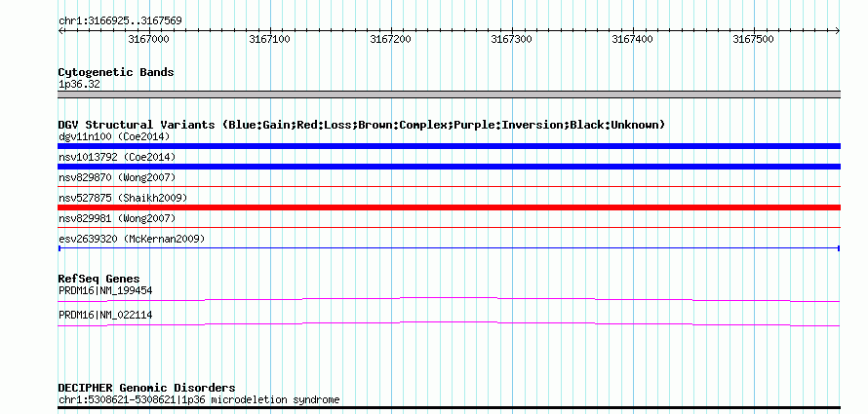The image size is (868, 414).
Task: Open the PRDM16|NM_199454 transcript label
Action: 105,290
